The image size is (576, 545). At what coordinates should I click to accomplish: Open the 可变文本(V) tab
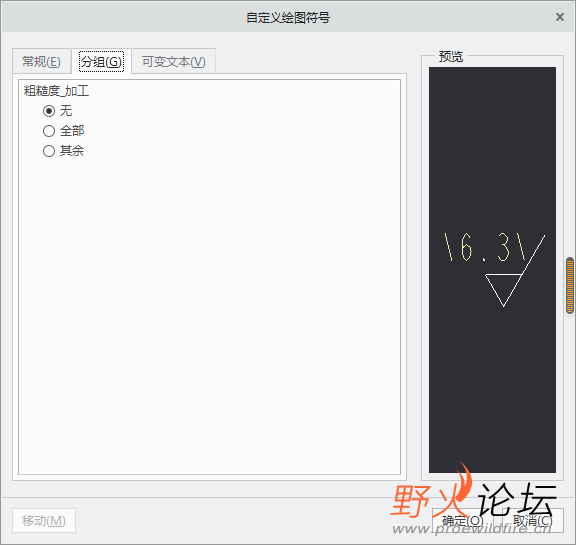tap(173, 61)
